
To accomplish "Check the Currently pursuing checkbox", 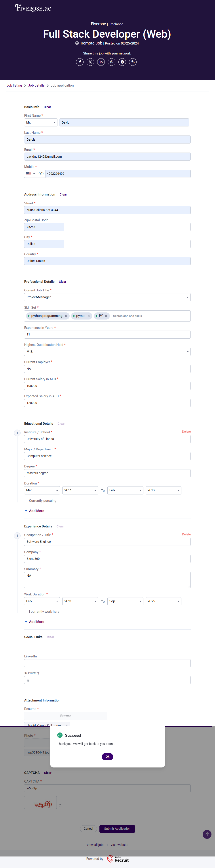I will pos(26,501).
